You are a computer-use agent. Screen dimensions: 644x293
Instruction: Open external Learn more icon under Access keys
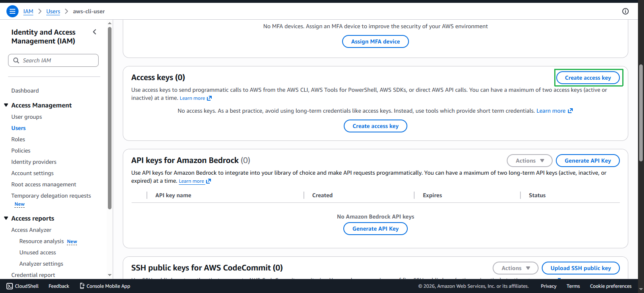[209, 98]
